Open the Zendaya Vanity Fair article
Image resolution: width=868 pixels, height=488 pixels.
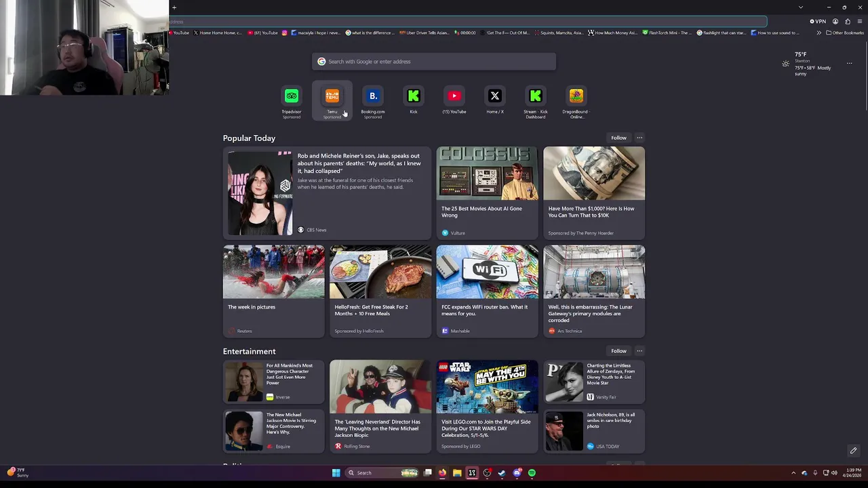point(594,382)
